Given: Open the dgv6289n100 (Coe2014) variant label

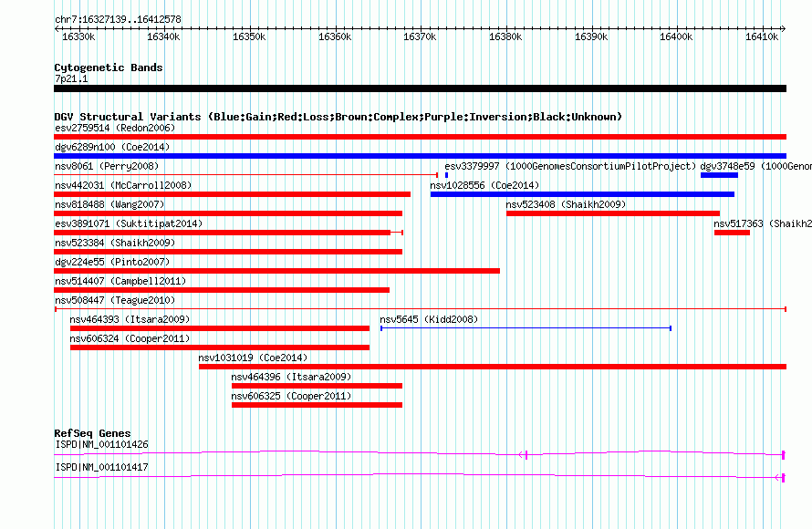Looking at the screenshot, I should click(112, 147).
